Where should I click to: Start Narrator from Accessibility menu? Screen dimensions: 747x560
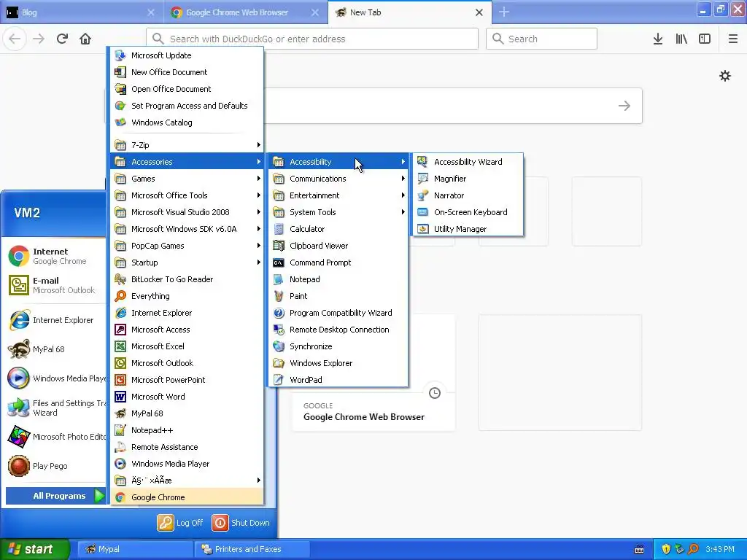(x=468, y=195)
